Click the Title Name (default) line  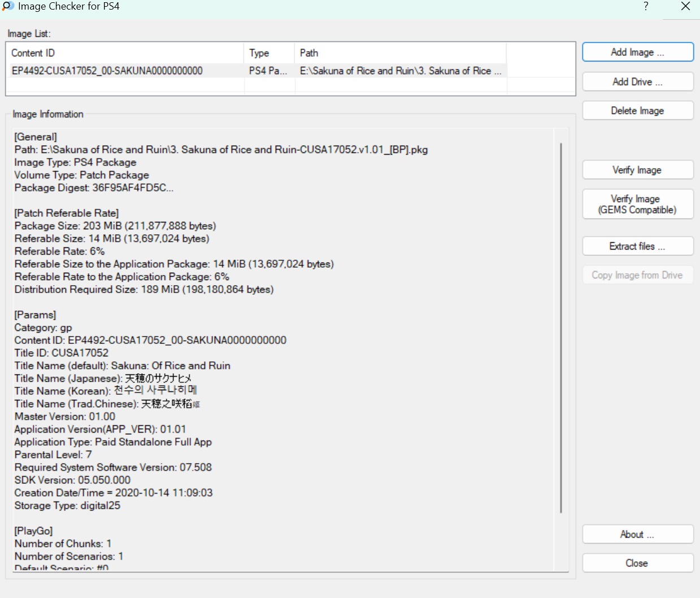tap(123, 365)
